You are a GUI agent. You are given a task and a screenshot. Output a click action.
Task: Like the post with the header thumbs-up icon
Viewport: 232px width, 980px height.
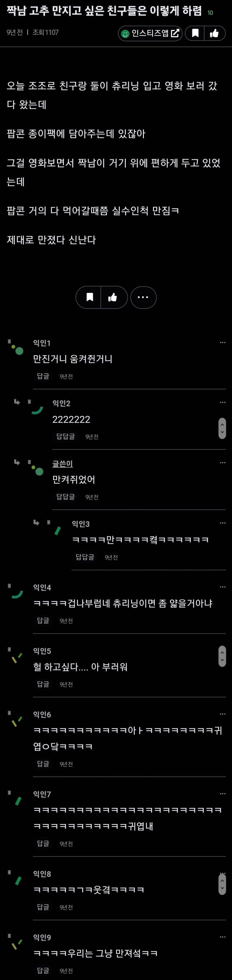pos(215,33)
